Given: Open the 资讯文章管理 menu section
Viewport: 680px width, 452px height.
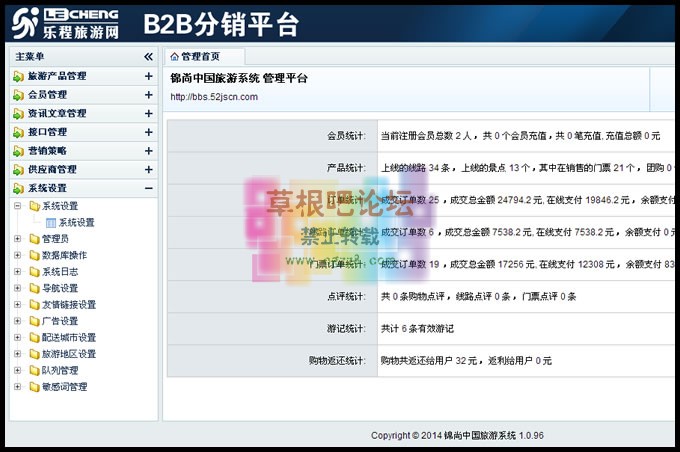Looking at the screenshot, I should [x=84, y=113].
